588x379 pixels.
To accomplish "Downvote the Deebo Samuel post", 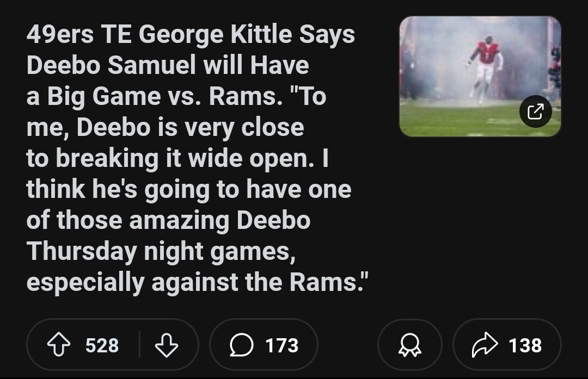I will tap(167, 345).
